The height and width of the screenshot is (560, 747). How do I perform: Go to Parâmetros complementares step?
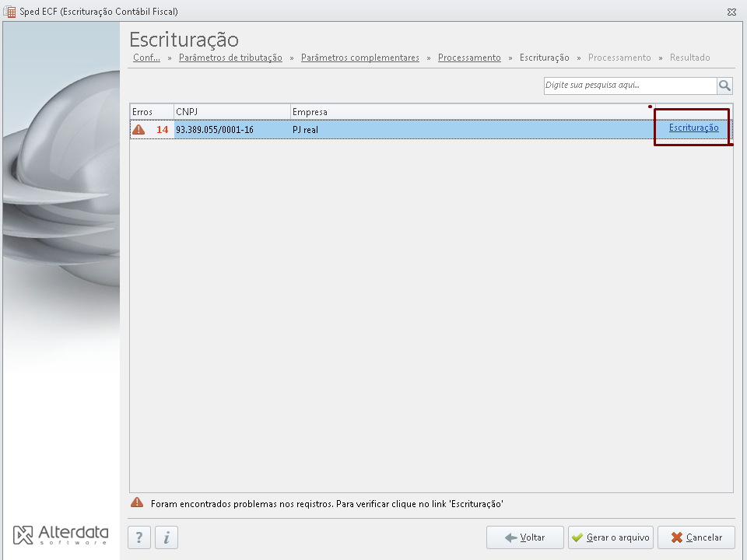point(360,58)
